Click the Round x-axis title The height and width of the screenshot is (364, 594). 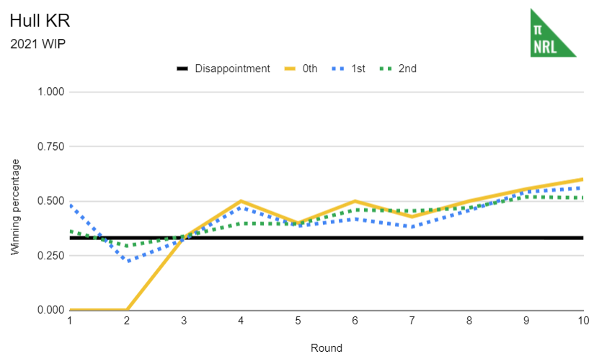pos(326,348)
